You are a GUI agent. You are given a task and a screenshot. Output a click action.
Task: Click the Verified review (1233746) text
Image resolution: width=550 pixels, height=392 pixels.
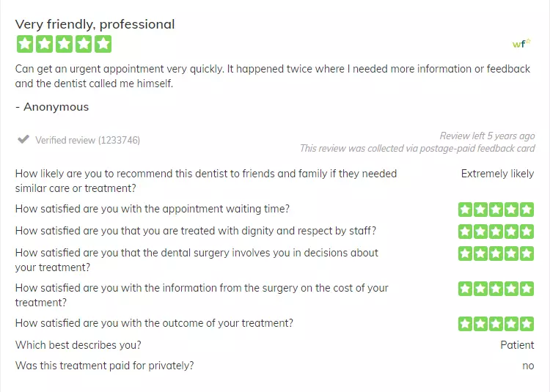pos(88,140)
